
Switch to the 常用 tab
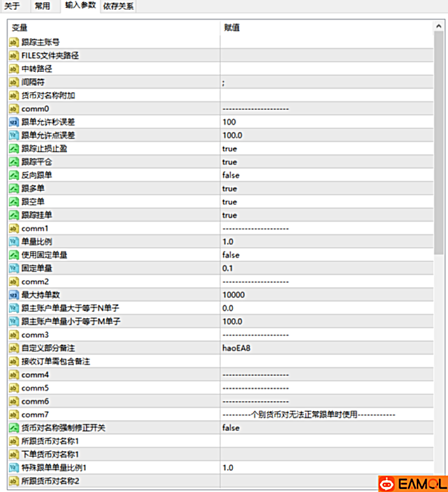pyautogui.click(x=44, y=6)
